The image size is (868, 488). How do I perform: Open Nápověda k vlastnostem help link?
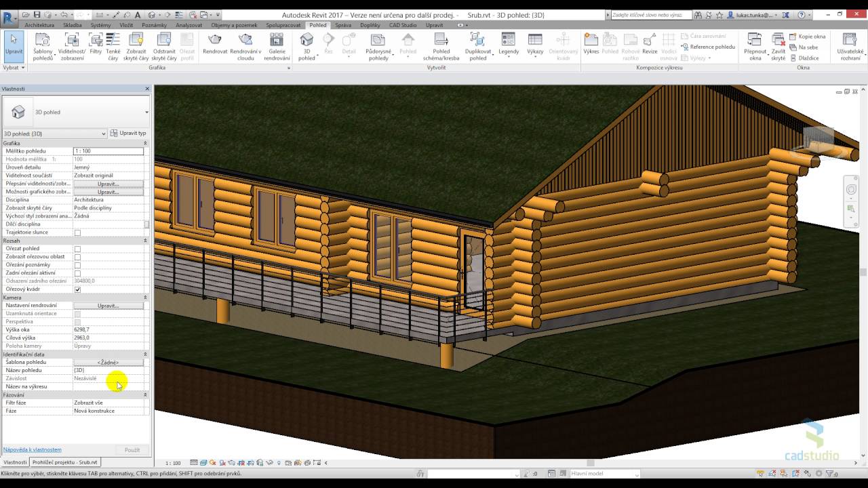(32, 449)
